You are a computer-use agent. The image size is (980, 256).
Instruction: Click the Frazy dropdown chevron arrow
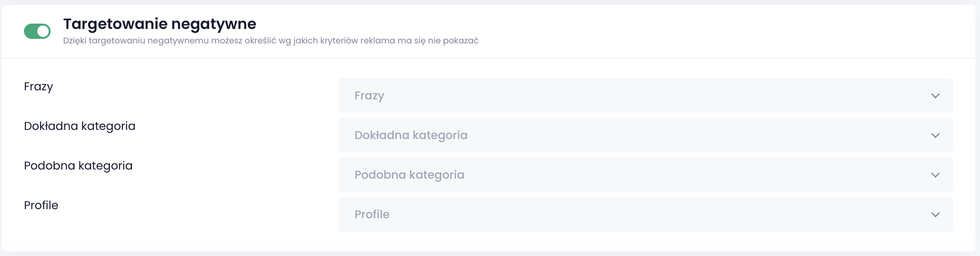[x=935, y=96]
